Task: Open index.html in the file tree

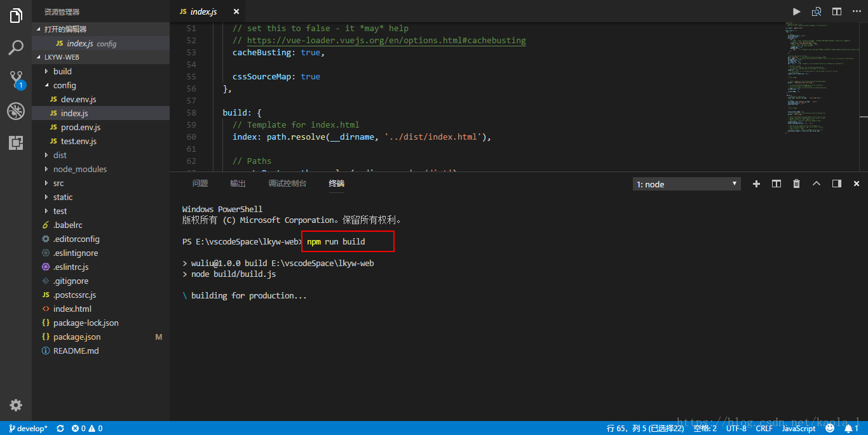Action: pos(100,309)
